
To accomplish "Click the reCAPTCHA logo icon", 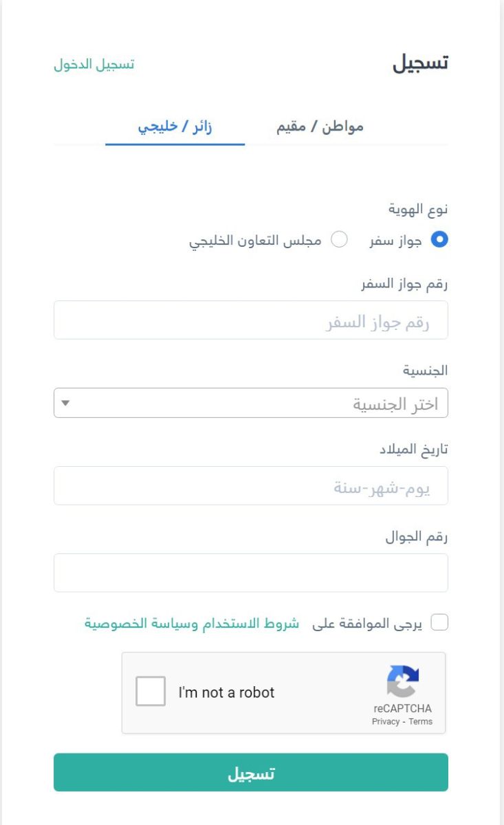I will [x=403, y=681].
